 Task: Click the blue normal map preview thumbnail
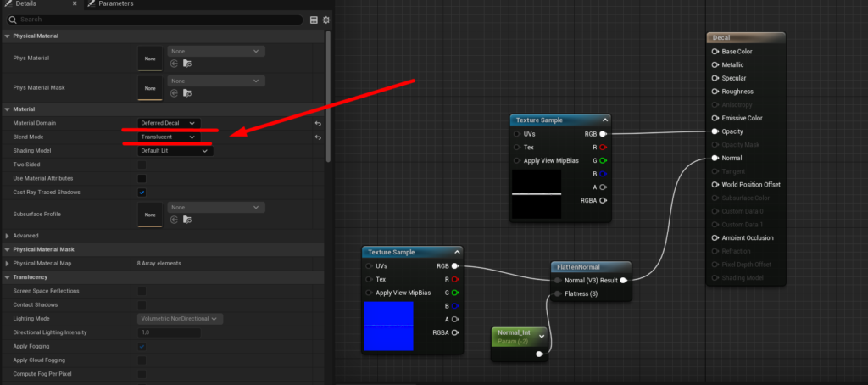click(388, 326)
